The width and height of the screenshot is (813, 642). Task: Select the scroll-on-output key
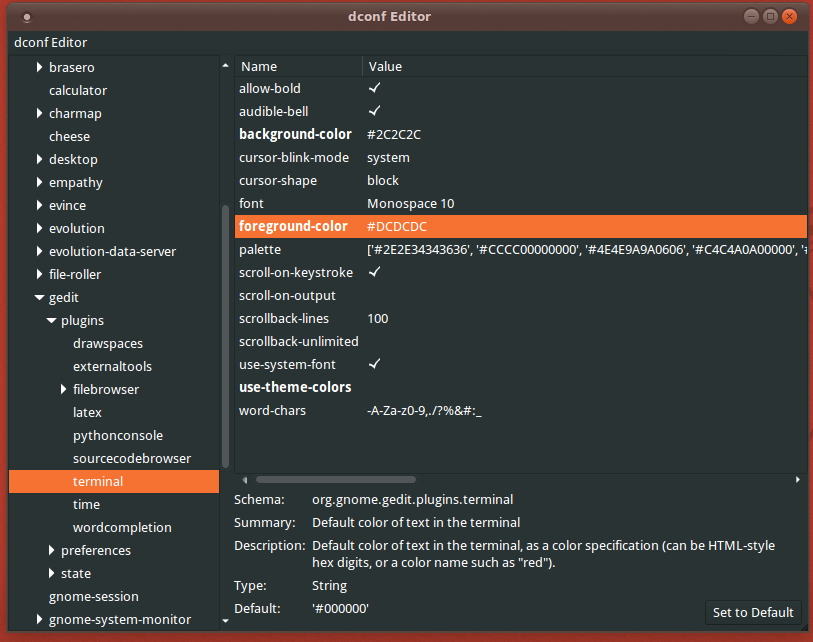pos(287,295)
